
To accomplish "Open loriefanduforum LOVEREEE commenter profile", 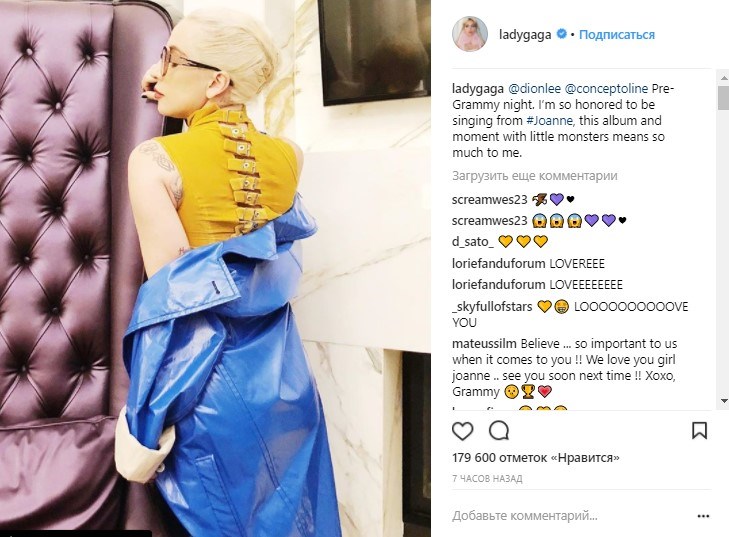I will pyautogui.click(x=499, y=264).
